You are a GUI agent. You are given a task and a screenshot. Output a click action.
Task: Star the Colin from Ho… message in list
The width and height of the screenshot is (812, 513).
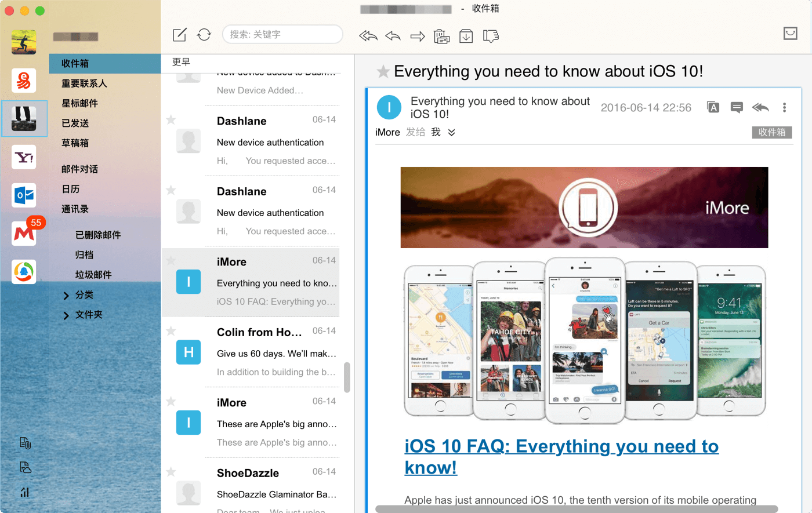[x=171, y=331]
